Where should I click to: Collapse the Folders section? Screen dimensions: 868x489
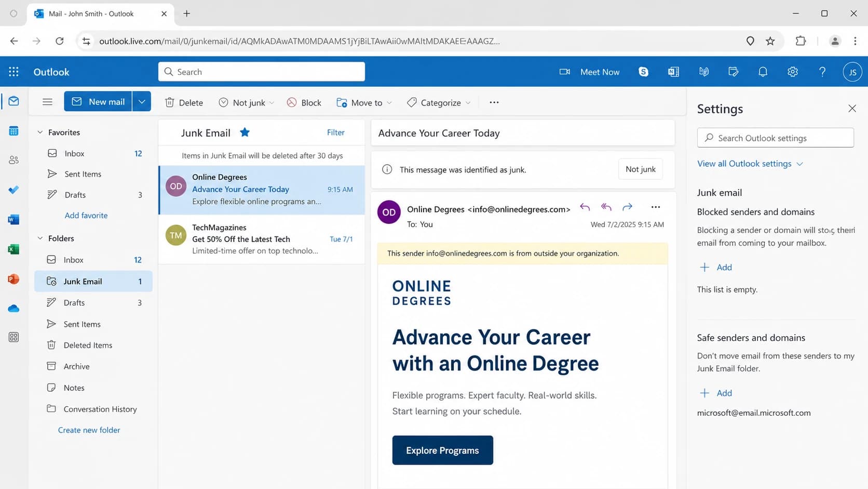pyautogui.click(x=40, y=238)
